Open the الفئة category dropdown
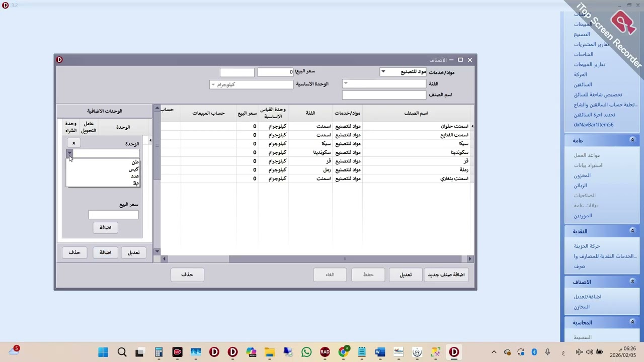 tap(346, 83)
